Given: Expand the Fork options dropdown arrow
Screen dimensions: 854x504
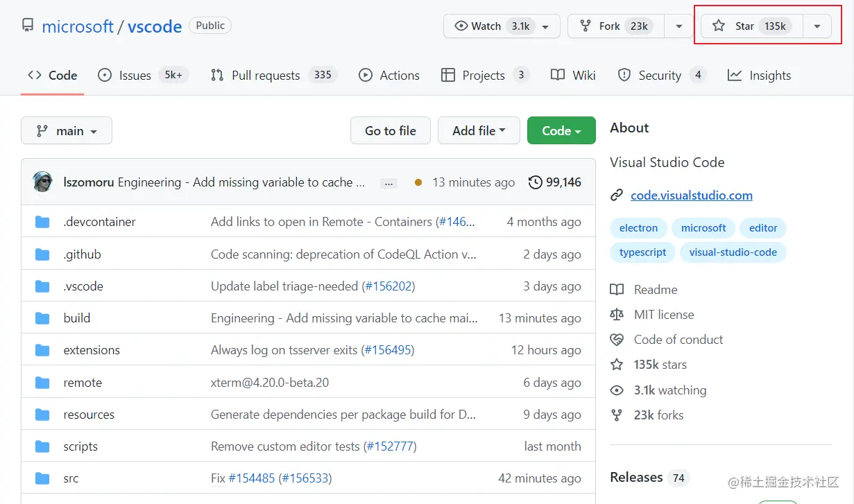Looking at the screenshot, I should (x=678, y=26).
